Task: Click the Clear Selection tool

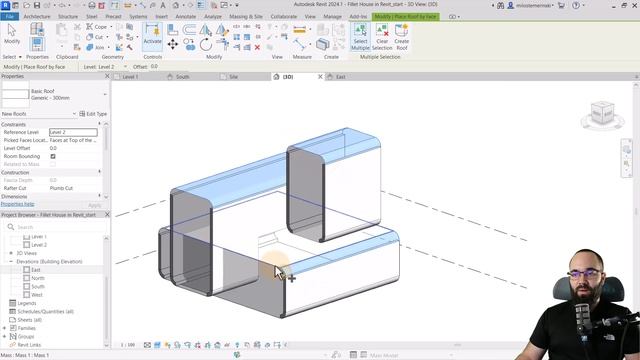Action: tap(382, 37)
